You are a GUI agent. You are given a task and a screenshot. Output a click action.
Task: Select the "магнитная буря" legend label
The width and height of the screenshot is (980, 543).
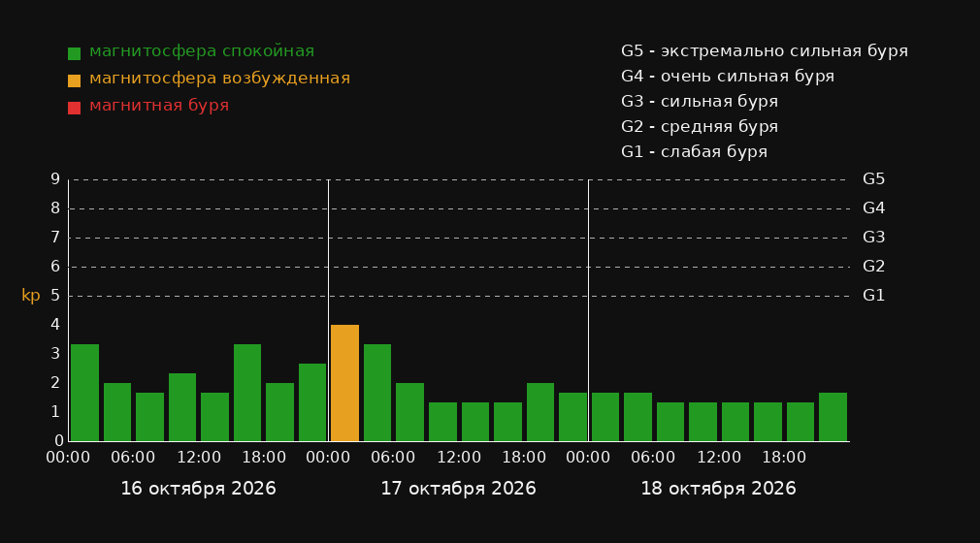point(159,106)
